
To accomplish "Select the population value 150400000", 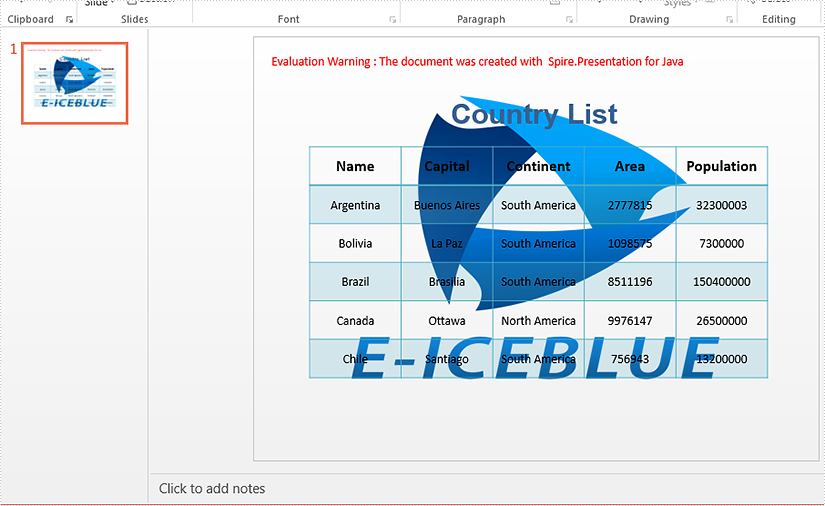I will 721,281.
